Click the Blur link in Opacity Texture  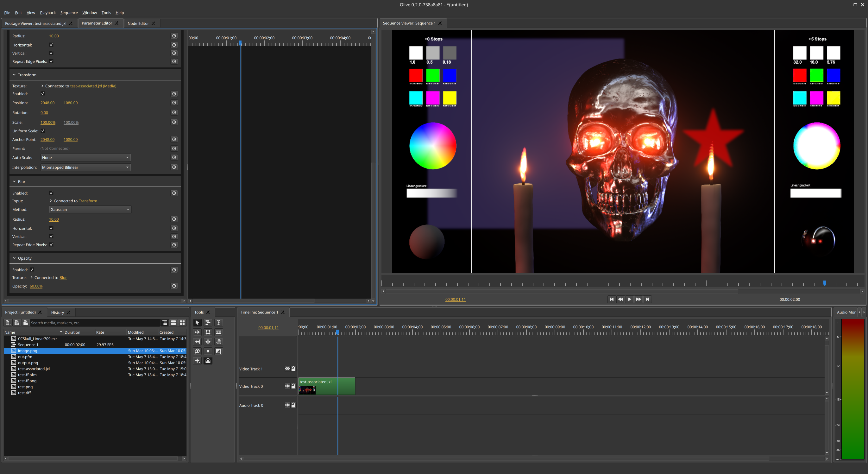coord(63,277)
